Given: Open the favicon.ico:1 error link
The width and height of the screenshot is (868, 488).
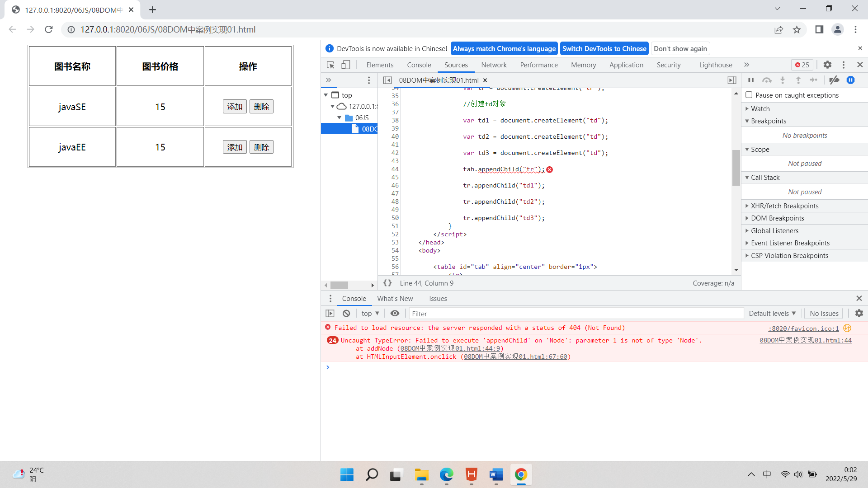Looking at the screenshot, I should pos(803,328).
